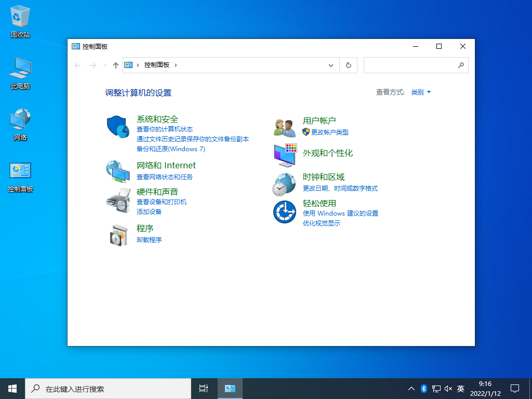The width and height of the screenshot is (532, 399).
Task: Click the speaker volume icon in taskbar
Action: click(x=448, y=388)
